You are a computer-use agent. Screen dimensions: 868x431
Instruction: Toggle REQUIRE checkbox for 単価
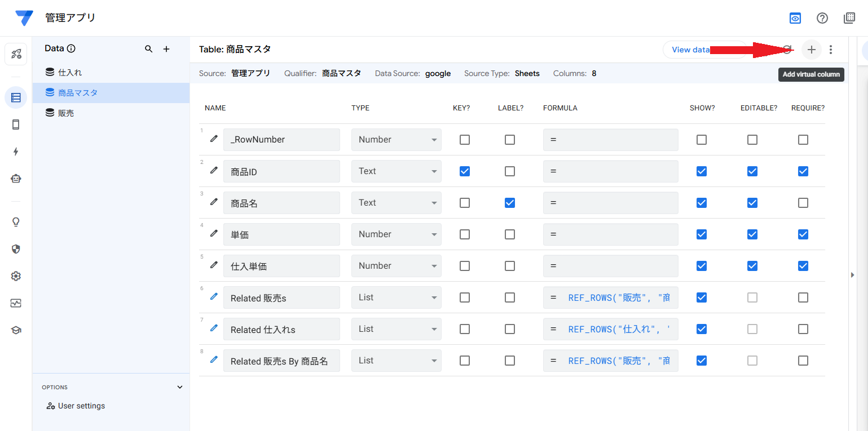click(x=803, y=234)
